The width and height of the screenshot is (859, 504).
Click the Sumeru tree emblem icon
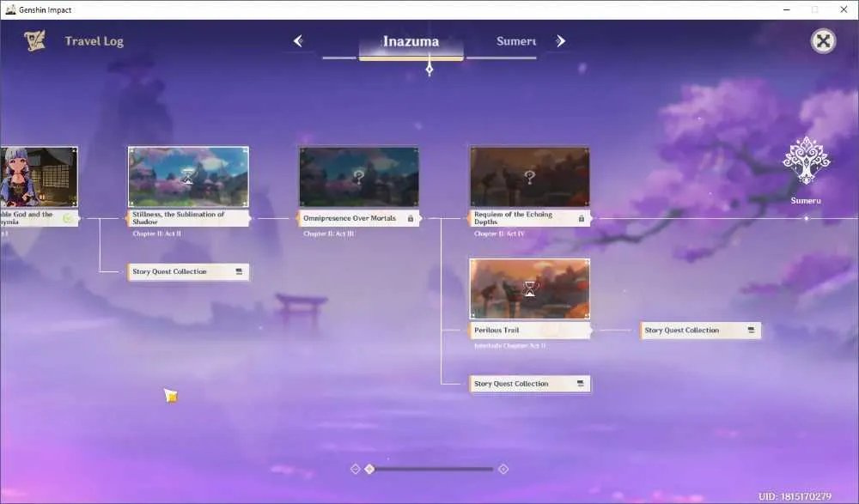click(x=806, y=161)
